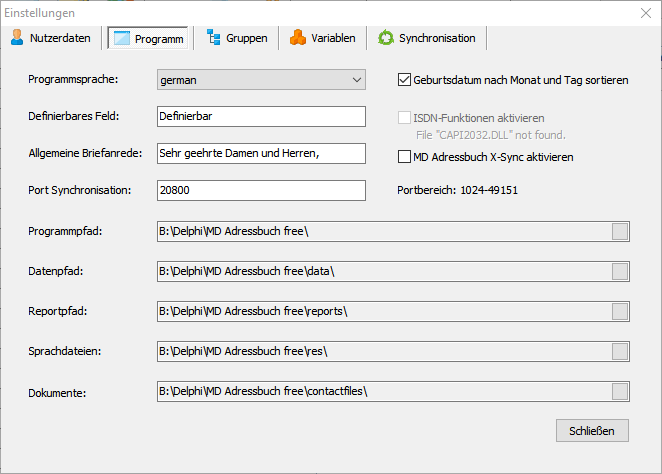Viewport: 662px width, 474px height.
Task: Close the Einstellungen window
Action: point(646,13)
